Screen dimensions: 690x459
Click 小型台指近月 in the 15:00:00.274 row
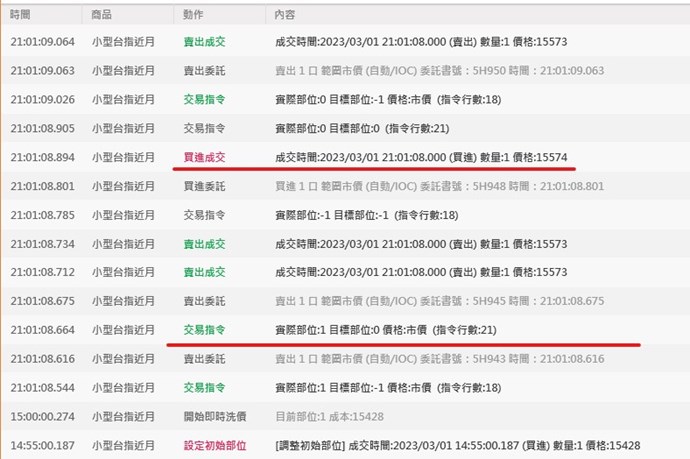tap(124, 416)
